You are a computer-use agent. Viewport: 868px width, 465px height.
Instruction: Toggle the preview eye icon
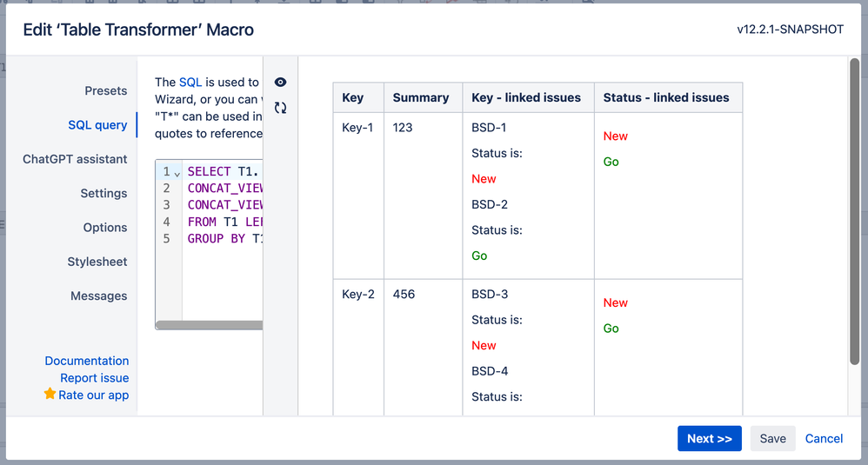pyautogui.click(x=281, y=83)
